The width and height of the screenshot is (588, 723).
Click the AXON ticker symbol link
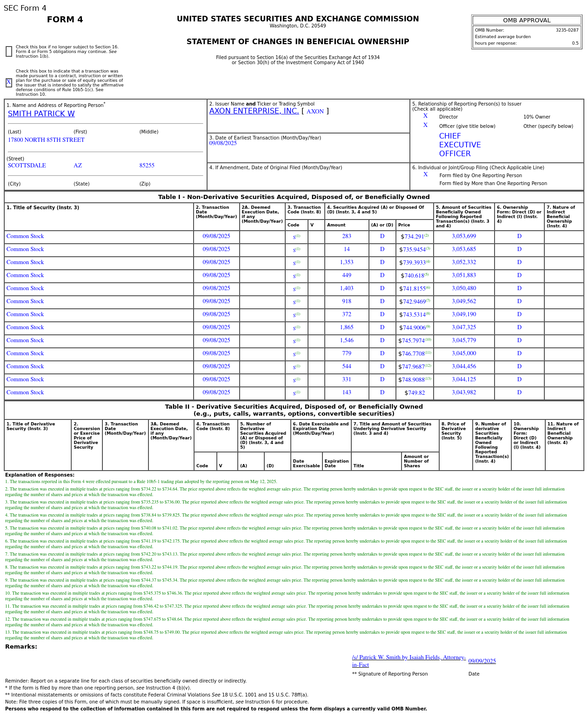[x=315, y=112]
